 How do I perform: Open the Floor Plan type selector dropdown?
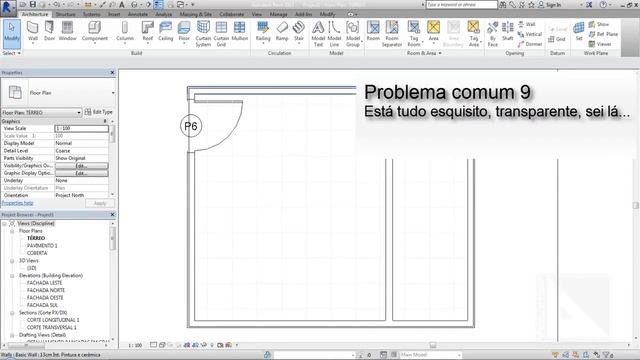coord(113,93)
